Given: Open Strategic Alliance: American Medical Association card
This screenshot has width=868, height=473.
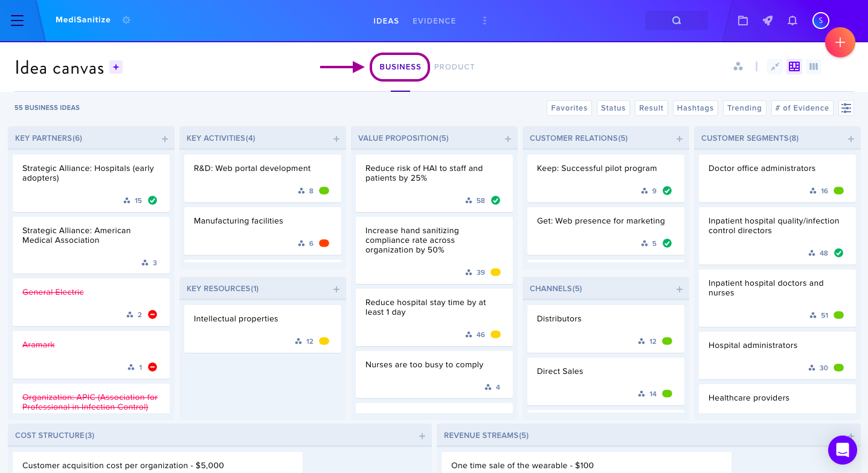Looking at the screenshot, I should [91, 245].
